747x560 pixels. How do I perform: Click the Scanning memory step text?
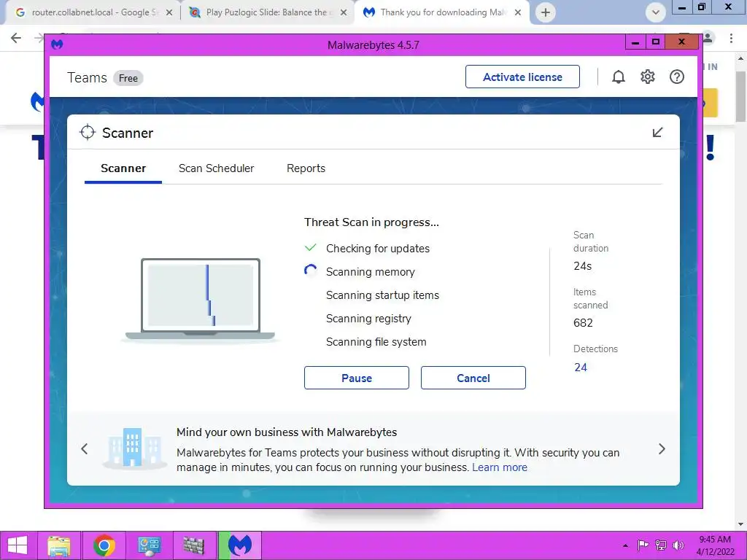pyautogui.click(x=370, y=271)
